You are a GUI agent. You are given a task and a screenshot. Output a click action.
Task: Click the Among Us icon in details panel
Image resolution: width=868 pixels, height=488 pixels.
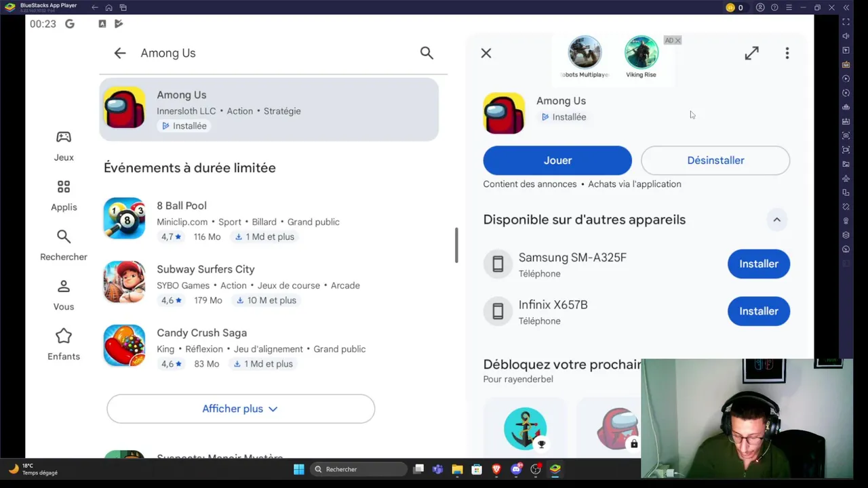504,113
